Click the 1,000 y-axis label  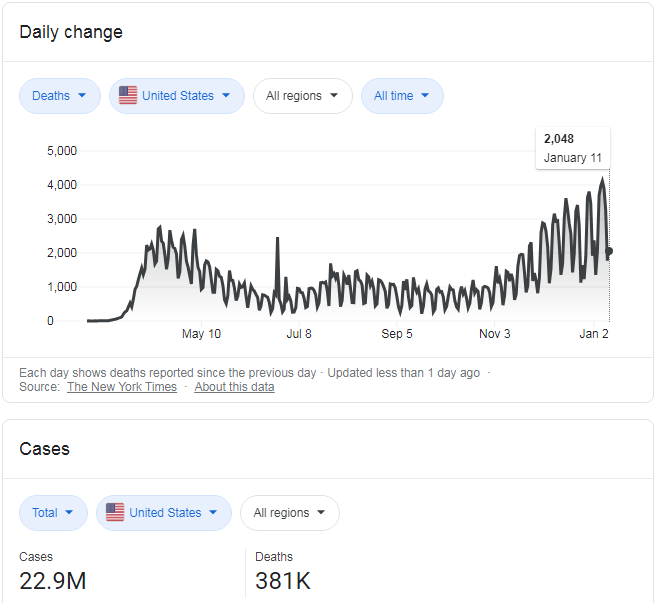pyautogui.click(x=62, y=287)
